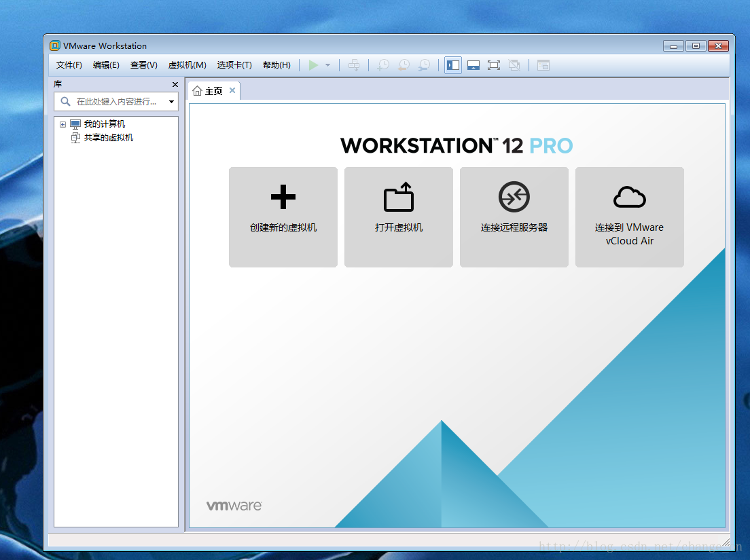Image resolution: width=750 pixels, height=560 pixels.
Task: Open the 编辑(E) menu
Action: [x=106, y=65]
